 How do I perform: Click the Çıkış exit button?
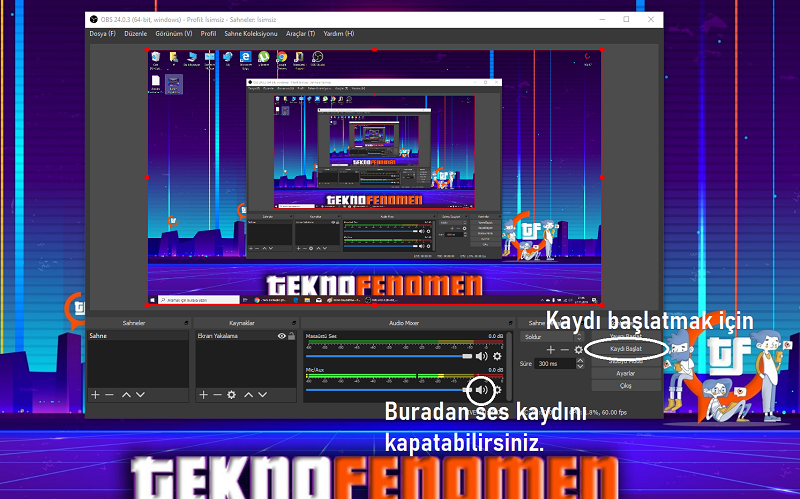pos(626,386)
